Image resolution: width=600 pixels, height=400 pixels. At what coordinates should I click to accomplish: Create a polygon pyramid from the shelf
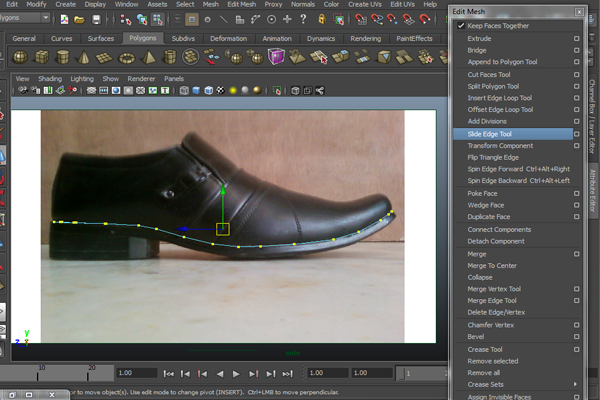pyautogui.click(x=148, y=57)
